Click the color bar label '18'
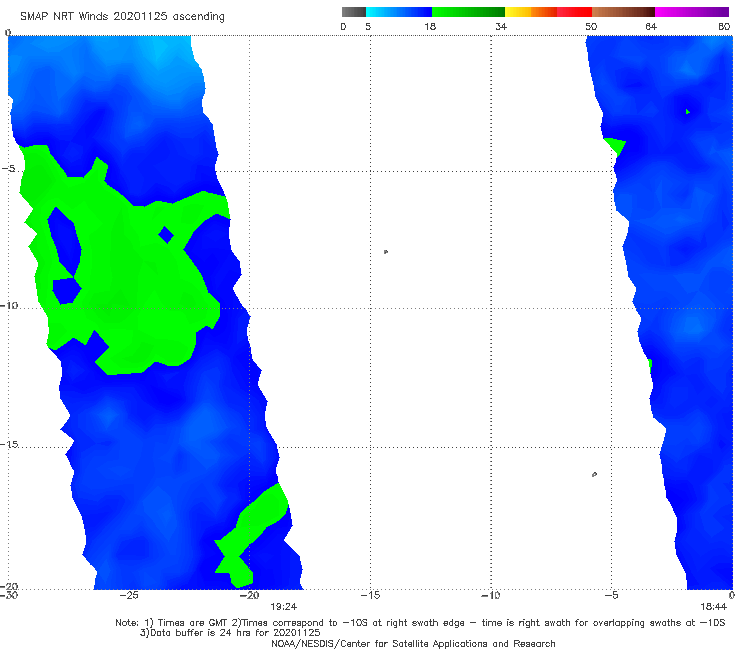This screenshot has height=650, width=740. [x=430, y=27]
